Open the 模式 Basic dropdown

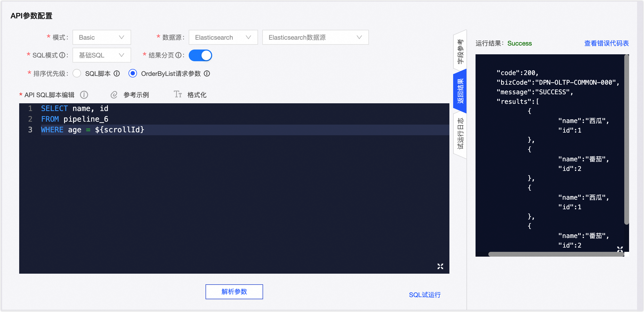[x=102, y=37]
